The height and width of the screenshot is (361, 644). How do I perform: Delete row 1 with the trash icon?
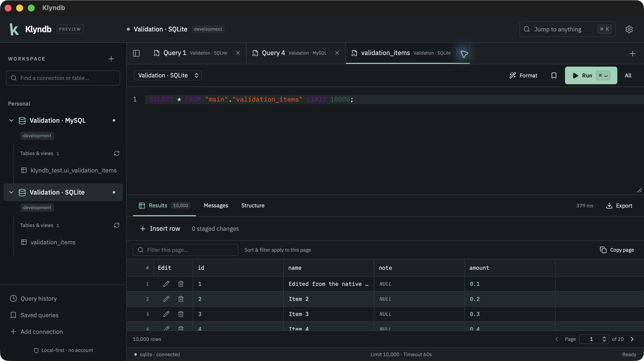pyautogui.click(x=181, y=284)
